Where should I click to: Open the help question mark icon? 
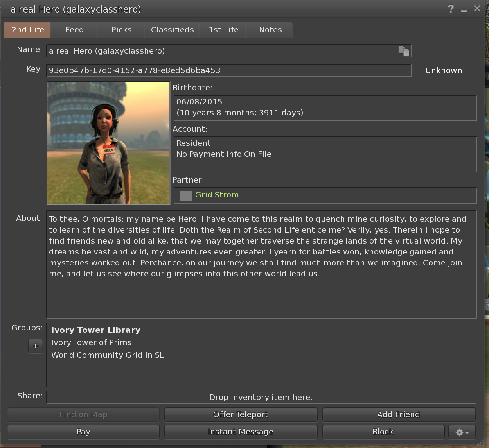(451, 9)
